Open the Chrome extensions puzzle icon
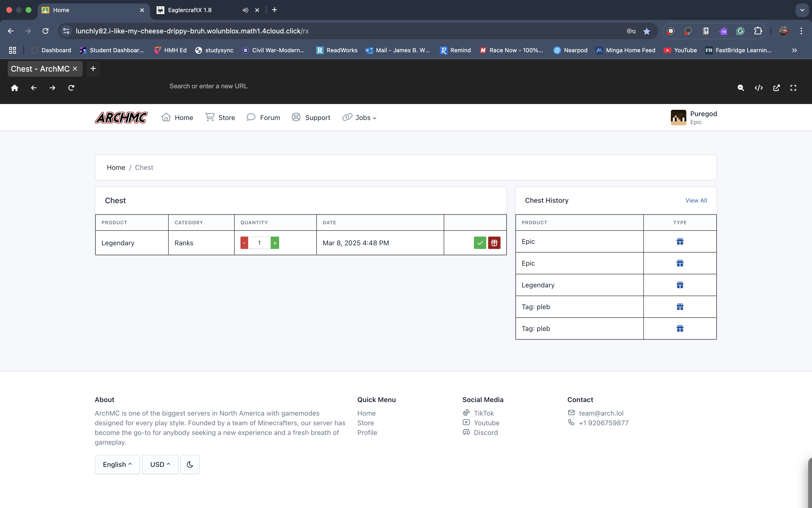This screenshot has width=812, height=508. pos(758,31)
